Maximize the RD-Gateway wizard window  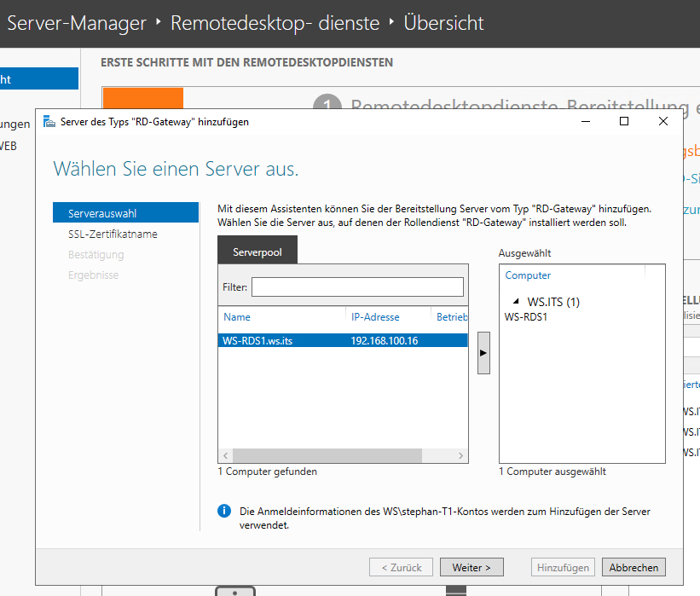tap(624, 121)
